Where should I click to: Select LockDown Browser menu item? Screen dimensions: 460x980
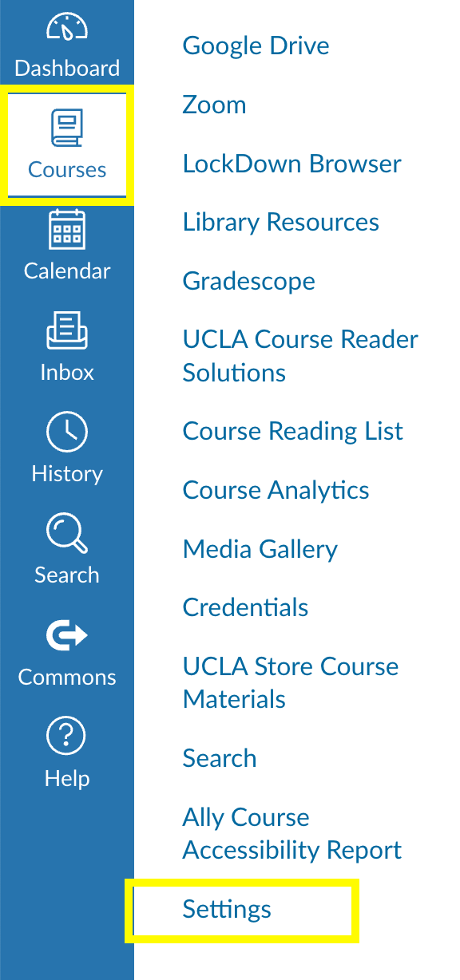pos(292,164)
